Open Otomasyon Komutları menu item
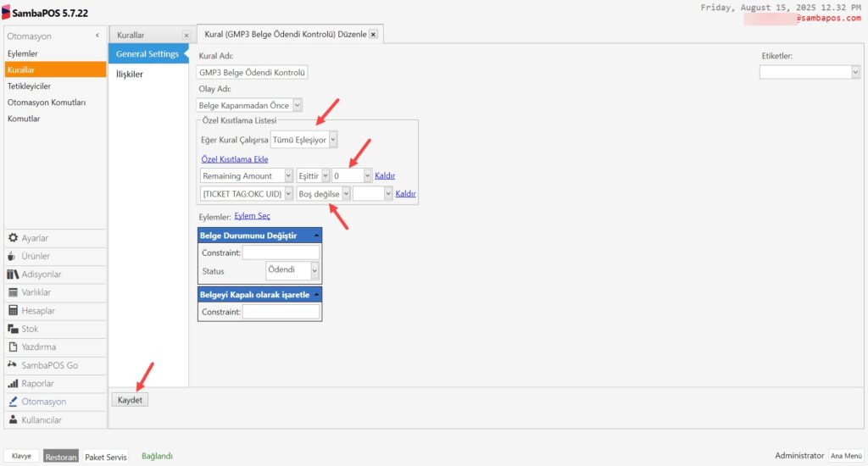This screenshot has height=466, width=868. tap(47, 103)
